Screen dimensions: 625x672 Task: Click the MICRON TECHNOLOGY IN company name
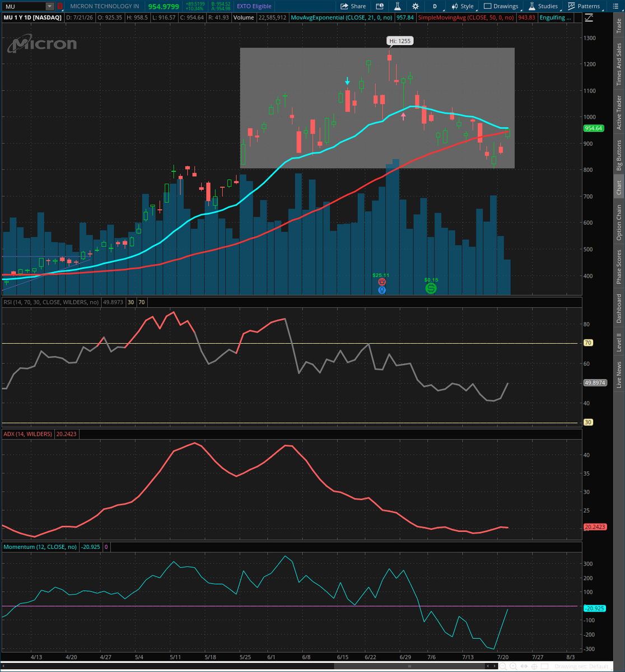[x=105, y=6]
